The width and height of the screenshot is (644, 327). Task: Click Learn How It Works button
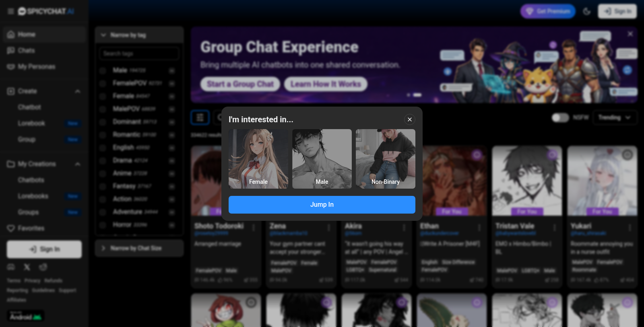pyautogui.click(x=326, y=84)
